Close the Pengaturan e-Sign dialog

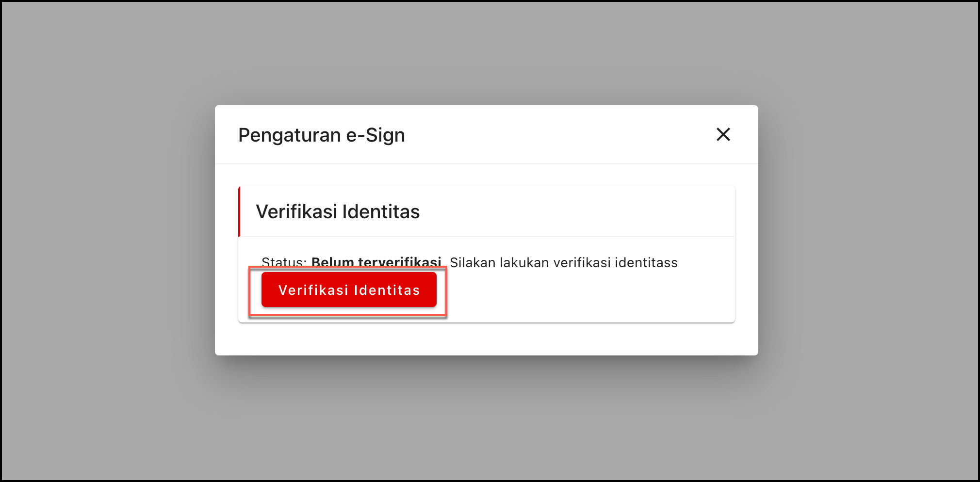point(723,134)
